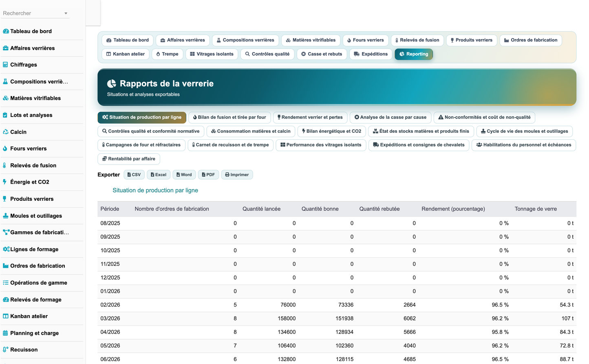Open Rendement verrier et pertes report
Screen dimensions: 589x364
[310, 118]
